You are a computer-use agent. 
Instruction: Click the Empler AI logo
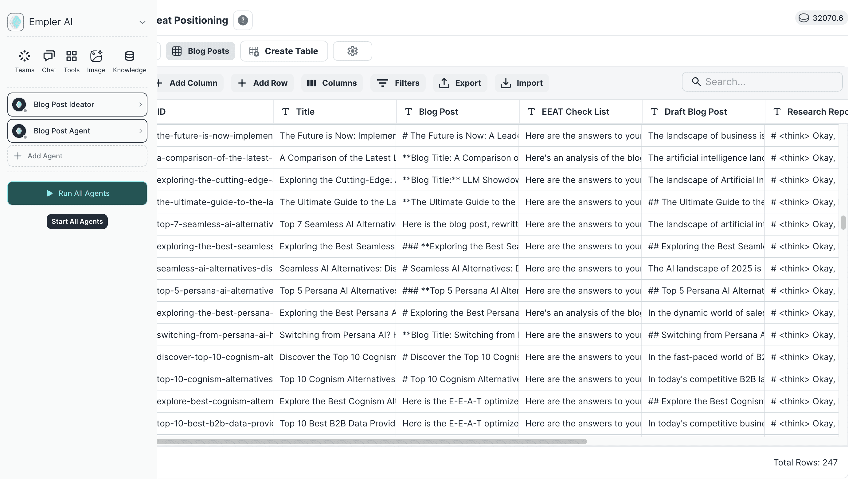[16, 22]
